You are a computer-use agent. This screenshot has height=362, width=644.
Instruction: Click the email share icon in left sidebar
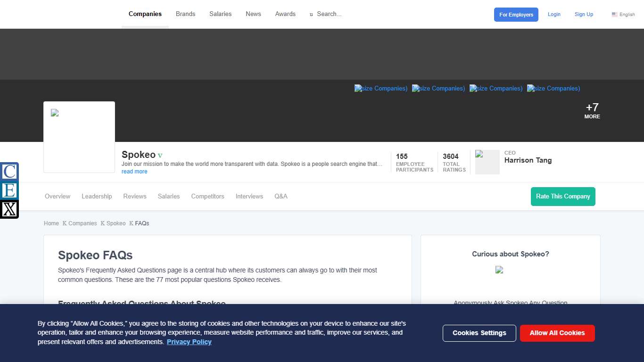coord(9,190)
